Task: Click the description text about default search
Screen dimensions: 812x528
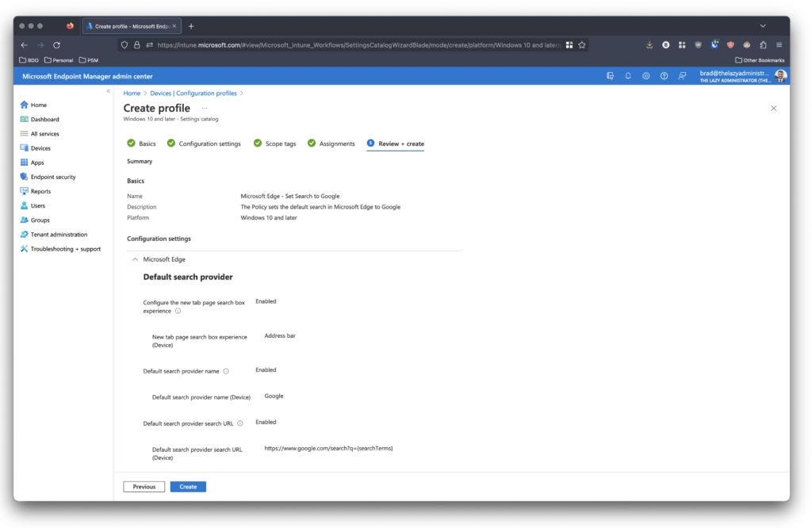Action: coord(320,207)
